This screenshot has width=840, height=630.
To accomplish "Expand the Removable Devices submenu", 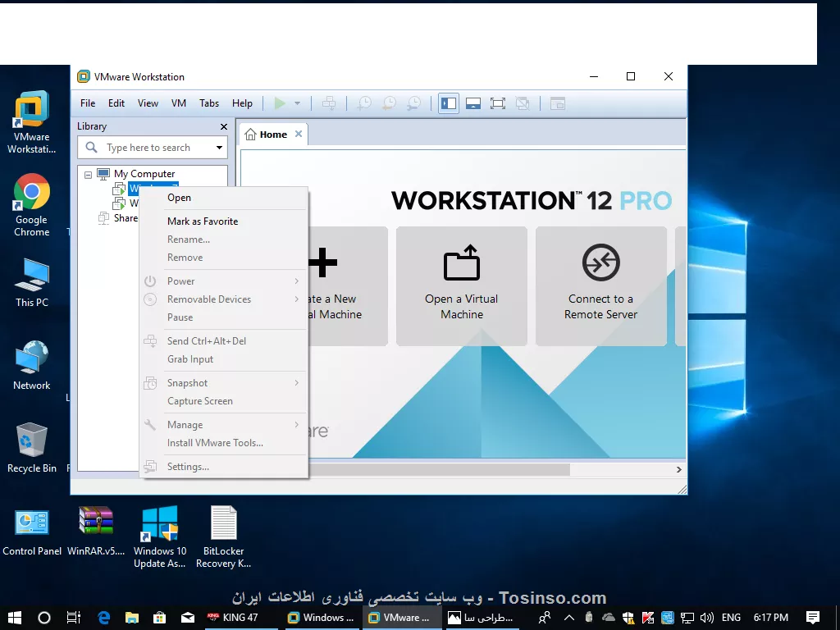I will pyautogui.click(x=223, y=299).
